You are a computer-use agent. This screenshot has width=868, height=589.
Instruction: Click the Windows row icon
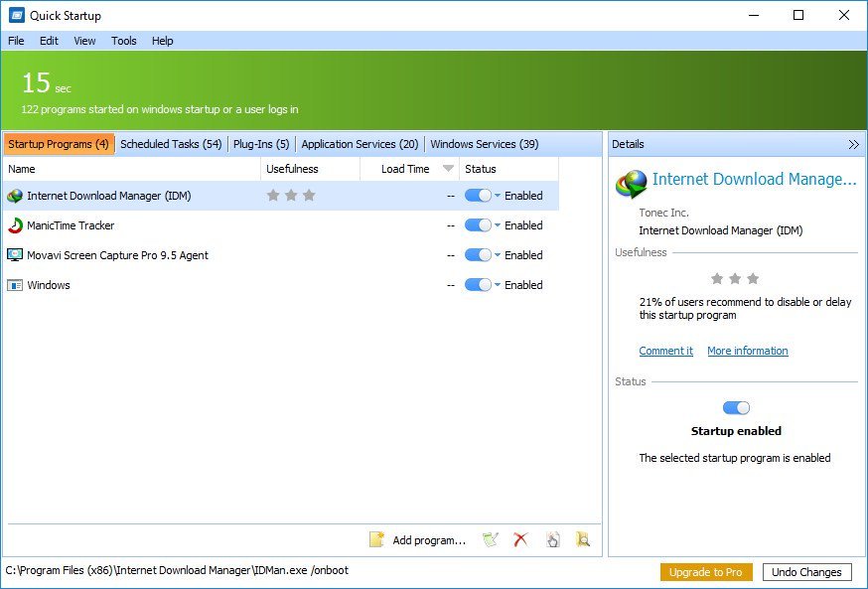(x=15, y=285)
